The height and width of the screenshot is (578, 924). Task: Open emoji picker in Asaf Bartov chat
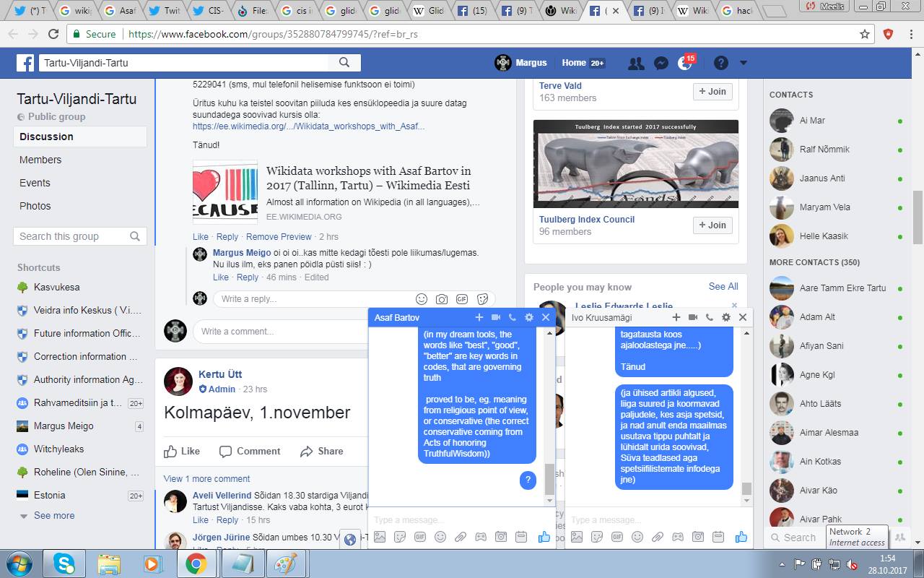[440, 537]
